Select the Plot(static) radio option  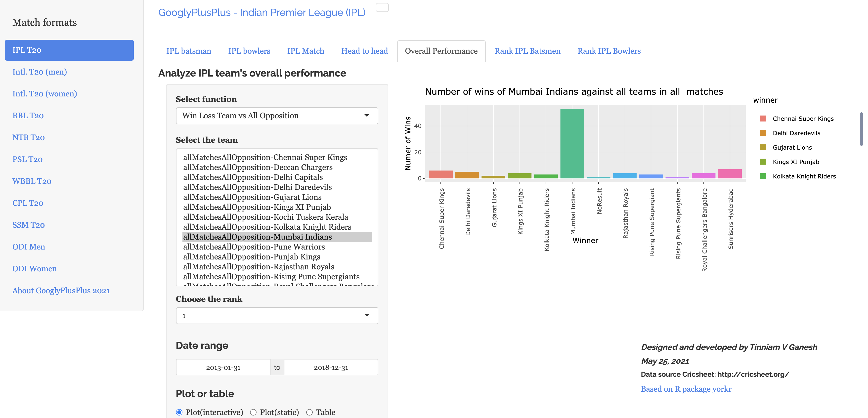tap(253, 412)
